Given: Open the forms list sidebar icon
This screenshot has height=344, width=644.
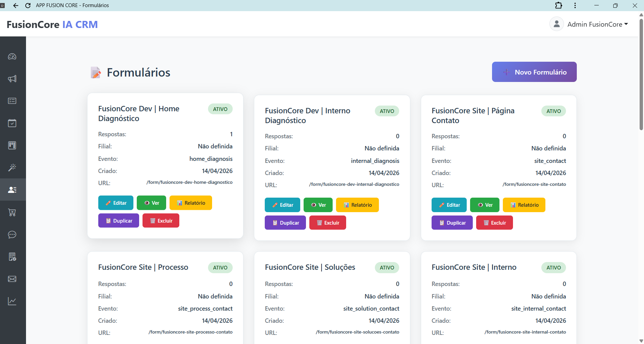Looking at the screenshot, I should [12, 101].
